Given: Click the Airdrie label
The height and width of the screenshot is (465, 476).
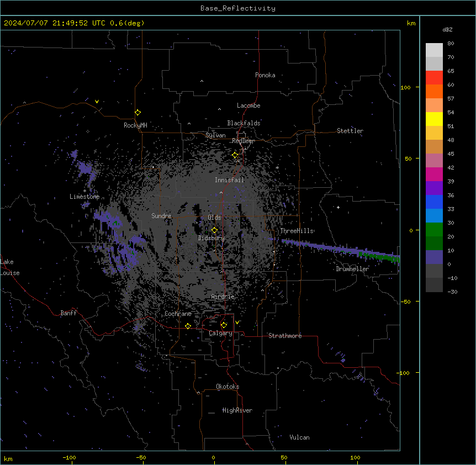Looking at the screenshot, I should coord(223,297).
